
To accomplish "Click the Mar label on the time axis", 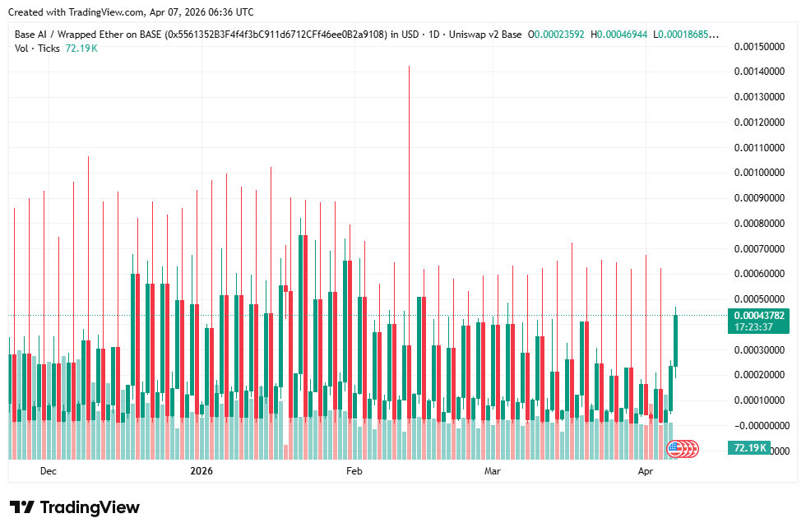I will [x=492, y=471].
